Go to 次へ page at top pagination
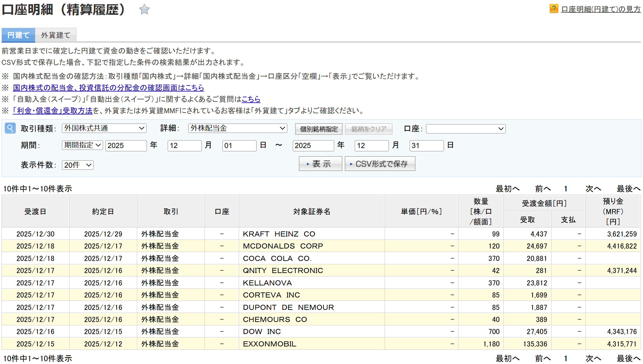 (x=593, y=189)
